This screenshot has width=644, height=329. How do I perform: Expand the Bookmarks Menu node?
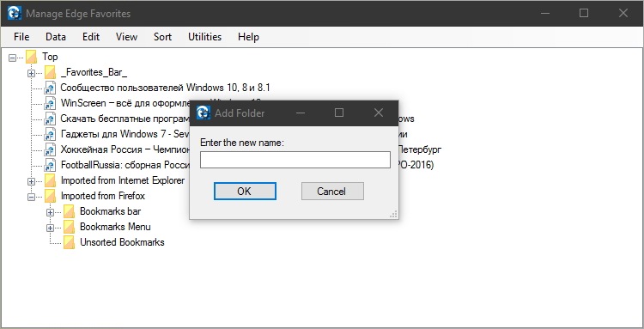(x=50, y=228)
